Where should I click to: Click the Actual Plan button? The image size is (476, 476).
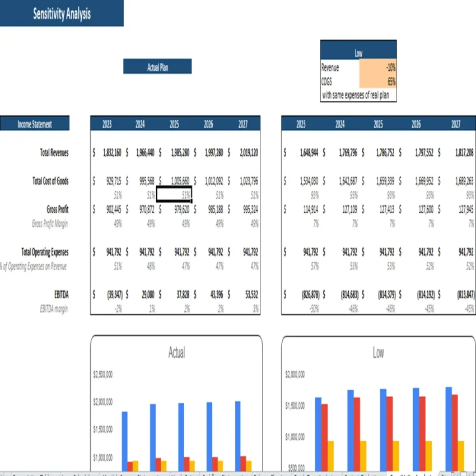point(157,66)
